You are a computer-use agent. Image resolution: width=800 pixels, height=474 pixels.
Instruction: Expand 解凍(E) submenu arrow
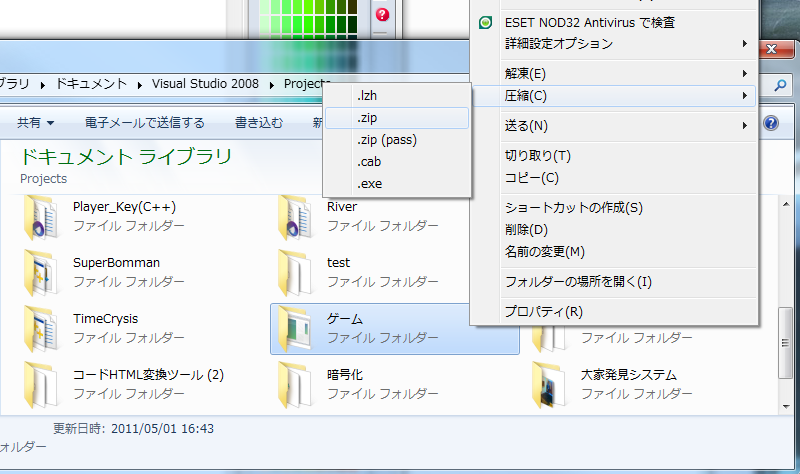[x=745, y=74]
